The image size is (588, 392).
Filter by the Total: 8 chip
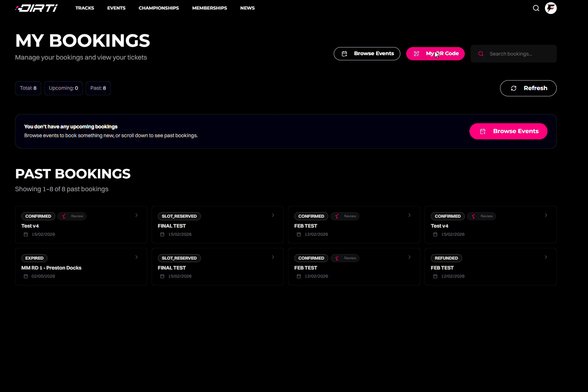[28, 88]
